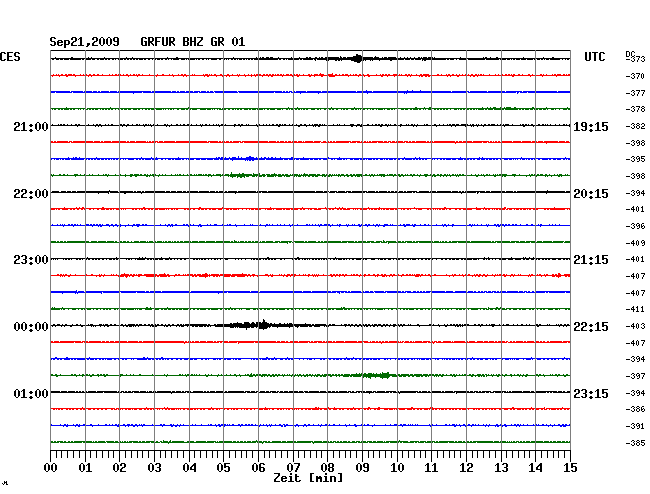This screenshot has height=494, width=650.
Task: Click the DC offset value -396
Action: (635, 226)
